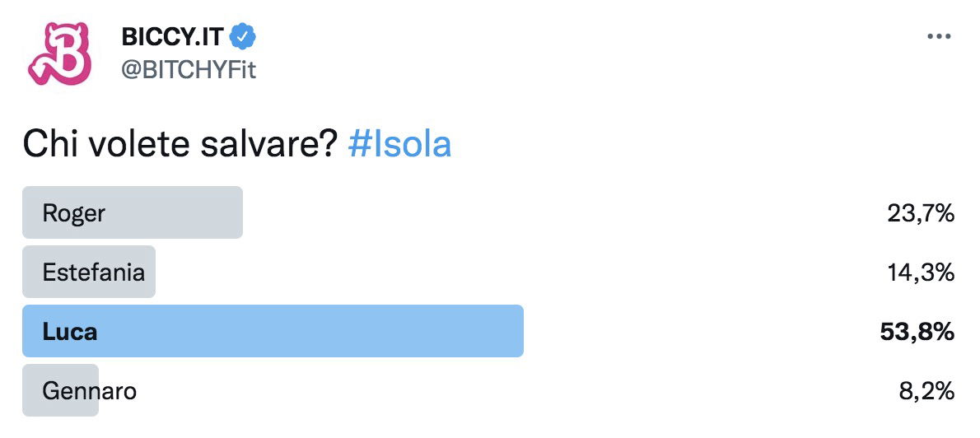Click the 14,3% result for Estefania

click(x=921, y=273)
